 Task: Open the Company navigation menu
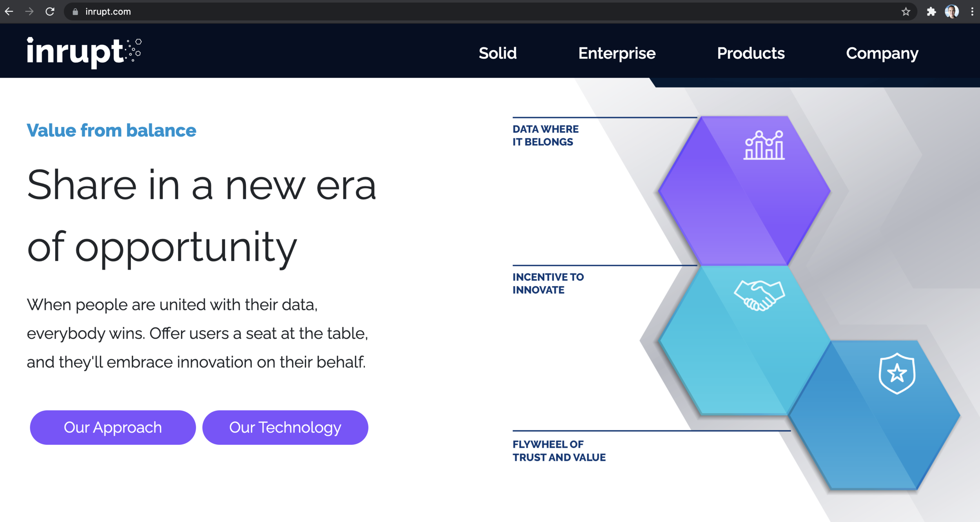(882, 53)
